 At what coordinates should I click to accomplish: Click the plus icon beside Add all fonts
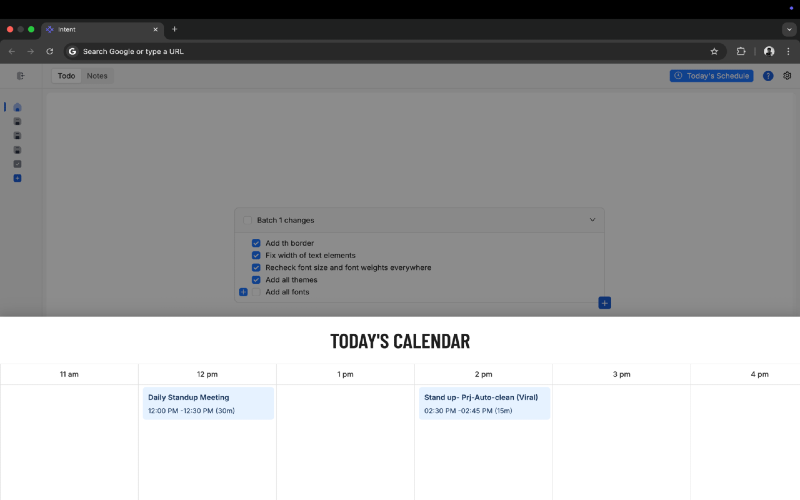coord(243,292)
